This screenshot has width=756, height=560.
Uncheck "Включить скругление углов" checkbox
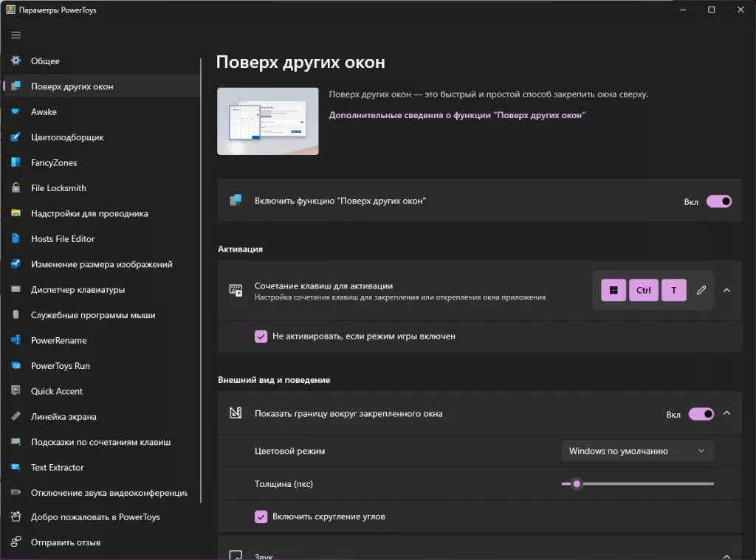(x=261, y=516)
